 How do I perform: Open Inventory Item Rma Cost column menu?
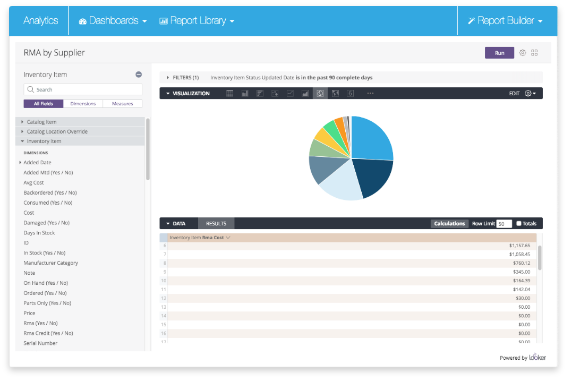tap(228, 238)
